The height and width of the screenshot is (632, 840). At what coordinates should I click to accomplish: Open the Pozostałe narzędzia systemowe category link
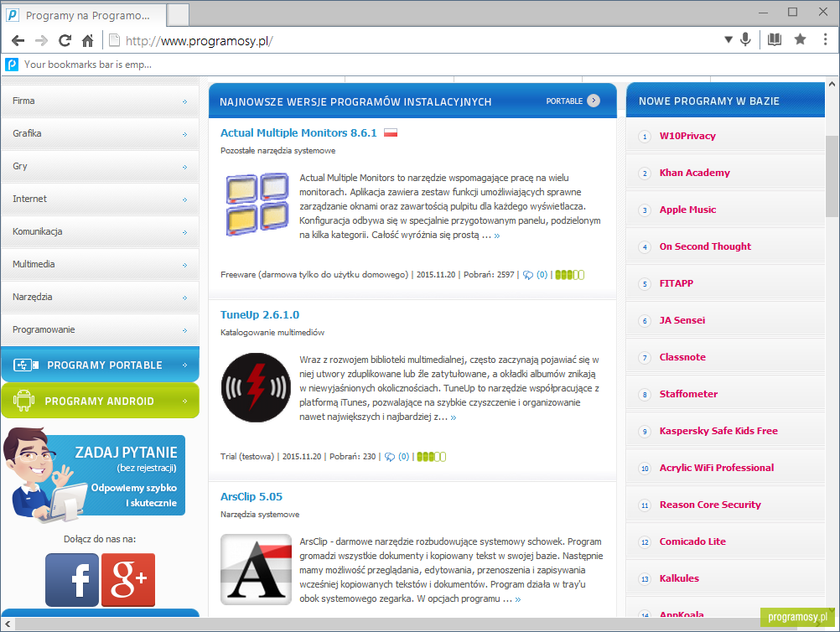[278, 151]
